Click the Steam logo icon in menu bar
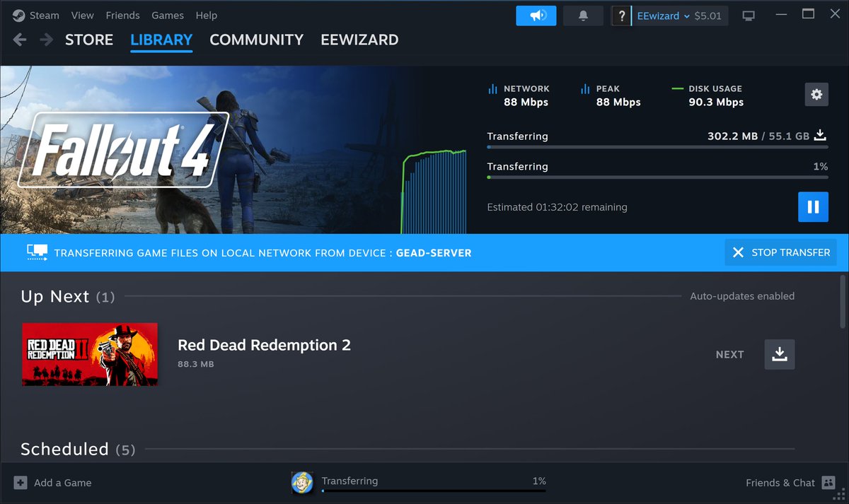Viewport: 849px width, 504px height. (18, 16)
